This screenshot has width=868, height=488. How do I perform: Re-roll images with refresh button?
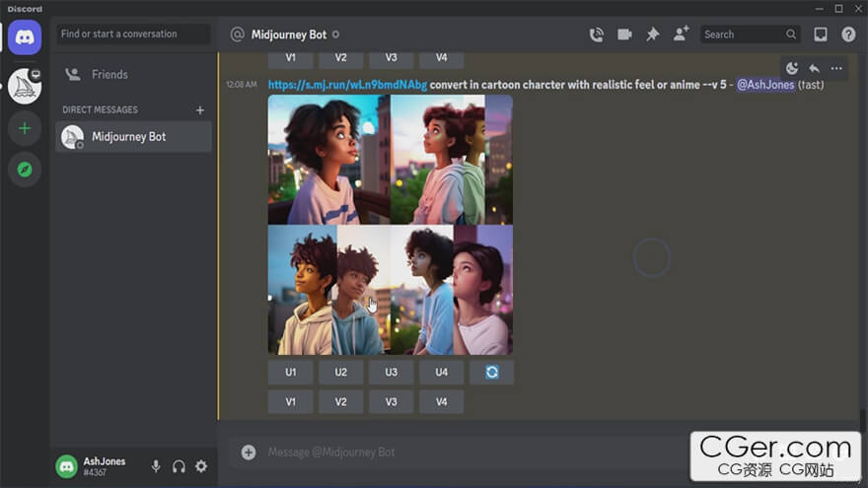tap(491, 372)
